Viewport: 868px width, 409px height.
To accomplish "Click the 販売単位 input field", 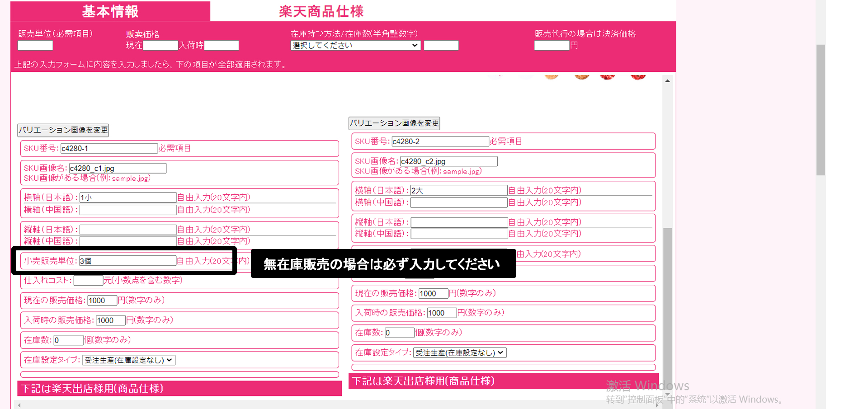I will click(x=35, y=45).
